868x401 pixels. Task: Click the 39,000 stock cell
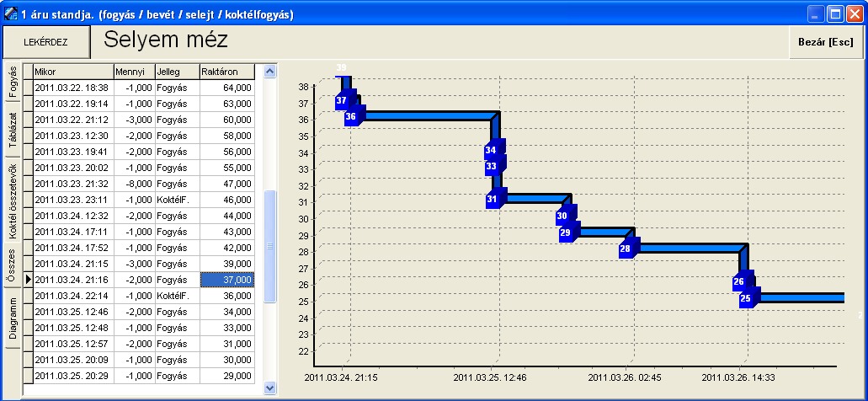coord(227,265)
